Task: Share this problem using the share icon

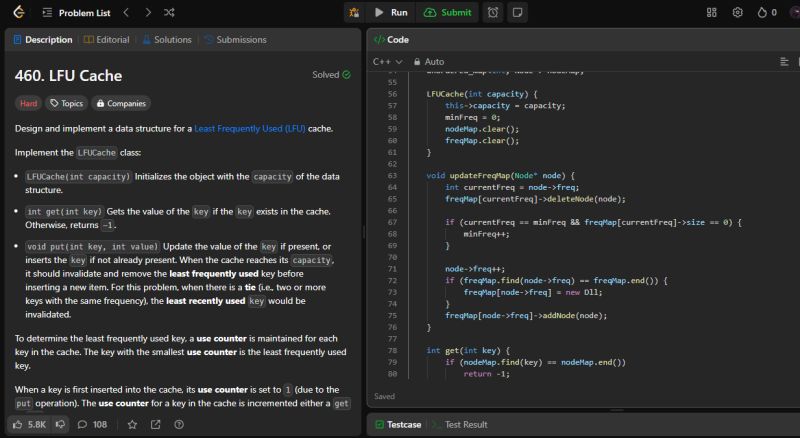Action: (x=155, y=425)
